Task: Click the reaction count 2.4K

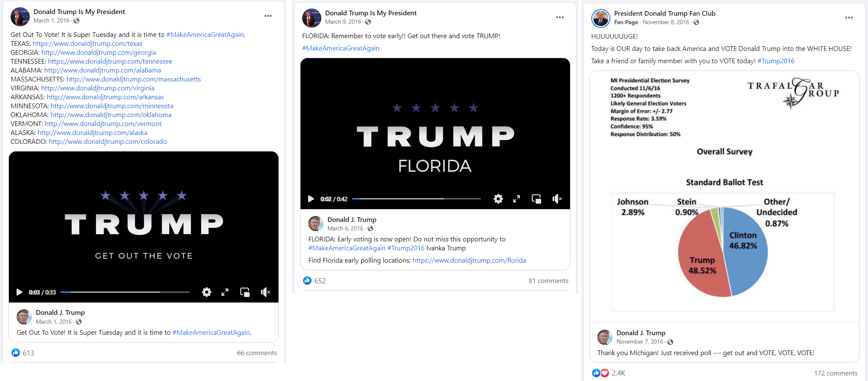Action: coord(618,373)
